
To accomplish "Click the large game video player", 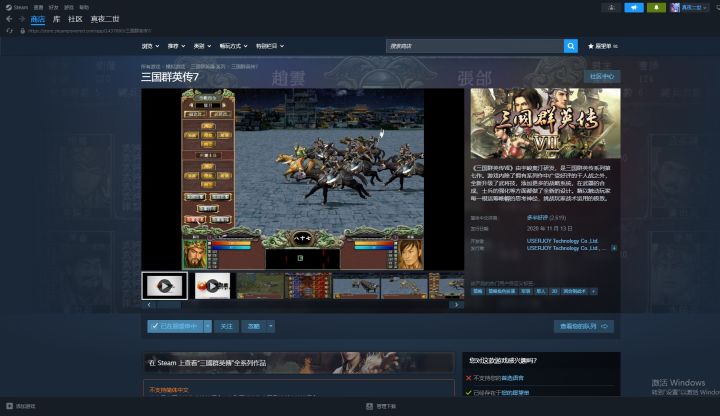I will point(303,179).
